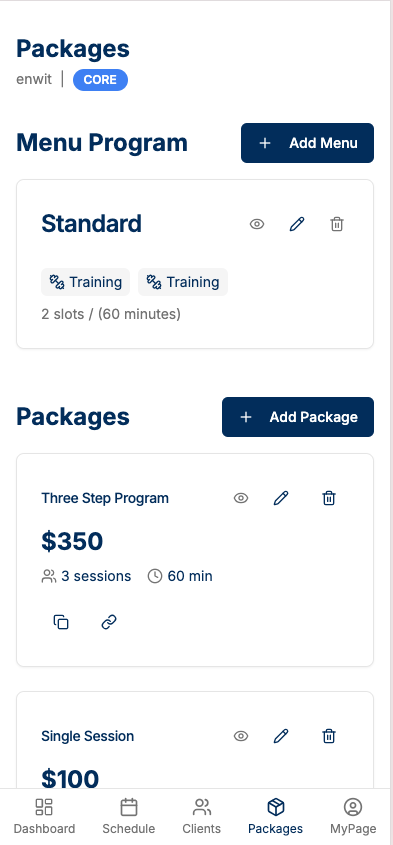Go to the Clients tab
The image size is (393, 845).
[x=202, y=816]
